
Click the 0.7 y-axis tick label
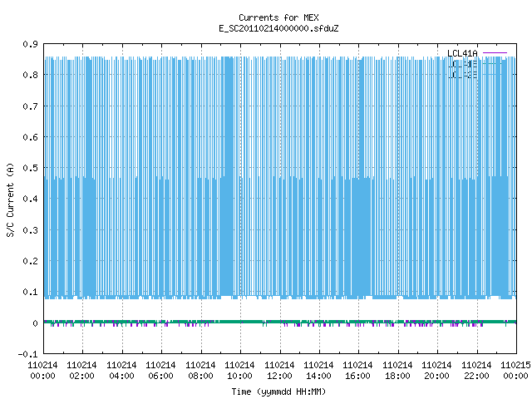pos(30,106)
